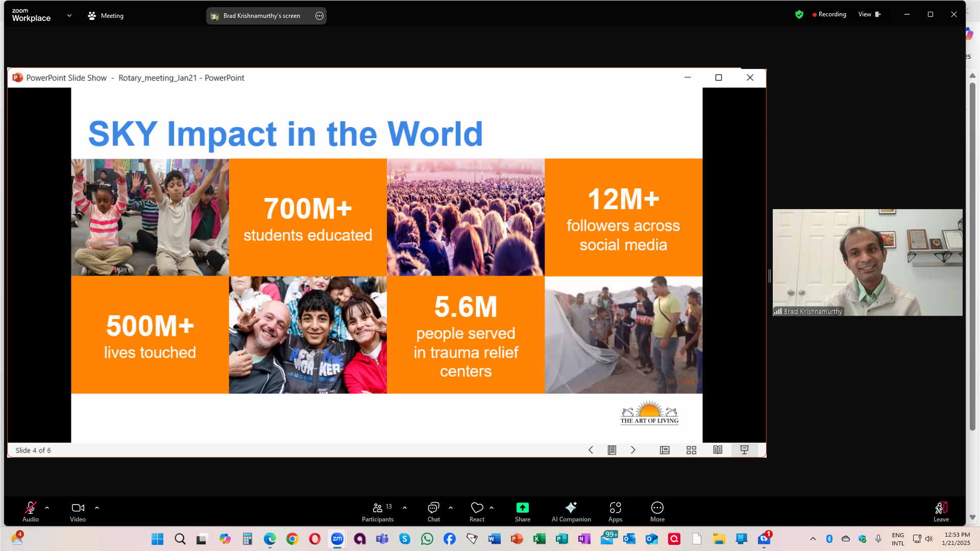This screenshot has height=551, width=980.
Task: Open the zoom Workplace dropdown chevron
Action: tap(69, 16)
